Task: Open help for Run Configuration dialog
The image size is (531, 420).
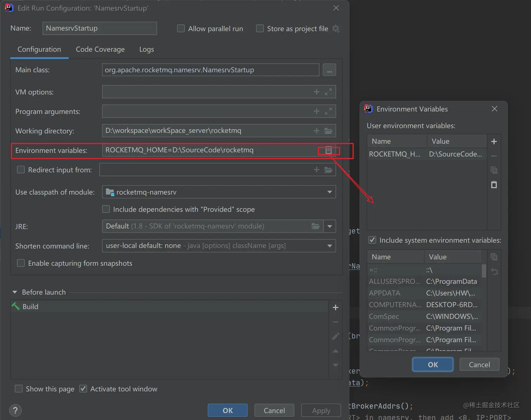Action: (15, 410)
